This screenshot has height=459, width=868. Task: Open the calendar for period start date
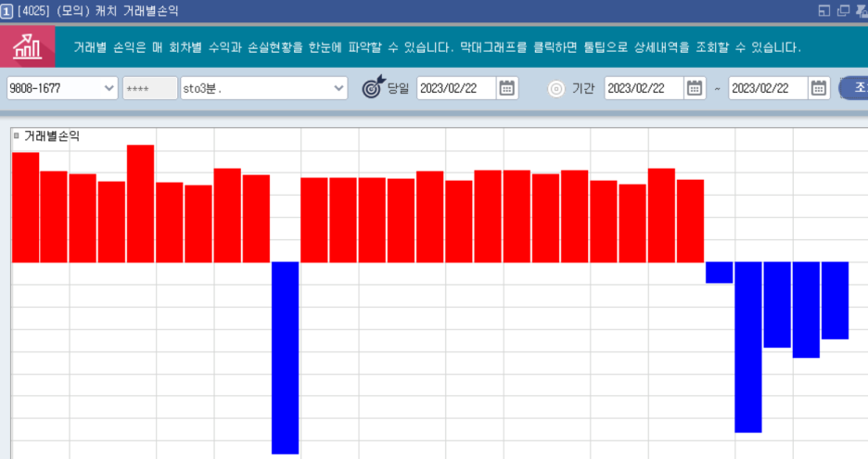tap(695, 88)
